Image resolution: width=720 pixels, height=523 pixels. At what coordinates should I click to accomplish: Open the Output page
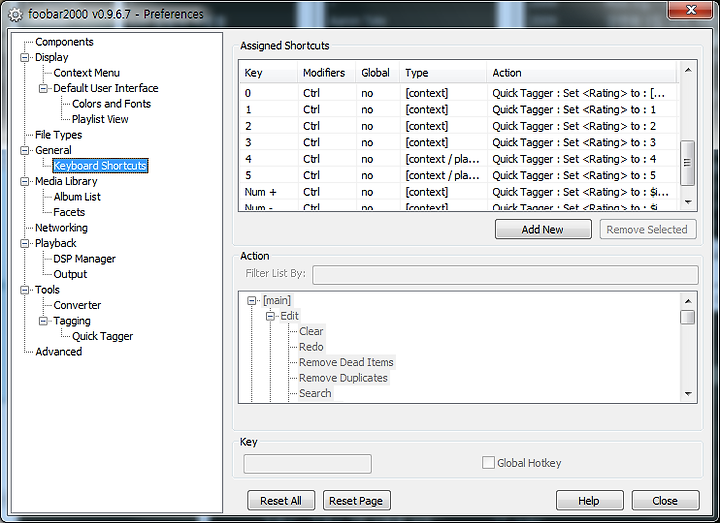(70, 274)
